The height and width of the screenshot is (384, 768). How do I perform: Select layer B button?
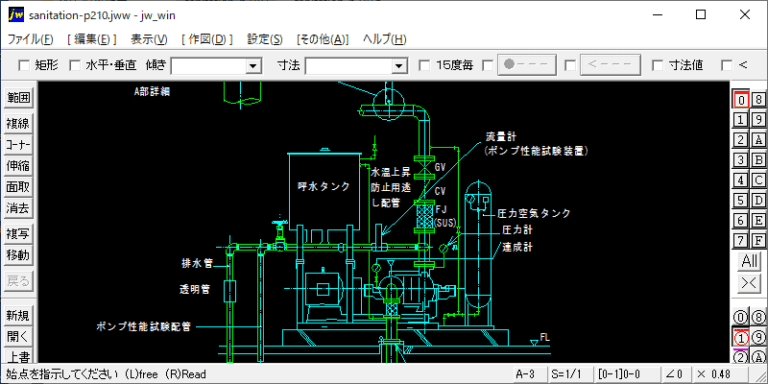pos(759,160)
